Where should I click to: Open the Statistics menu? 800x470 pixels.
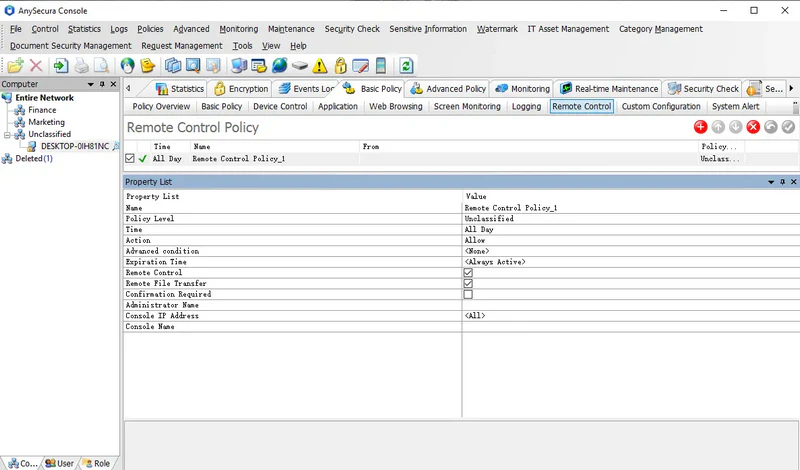coord(84,29)
